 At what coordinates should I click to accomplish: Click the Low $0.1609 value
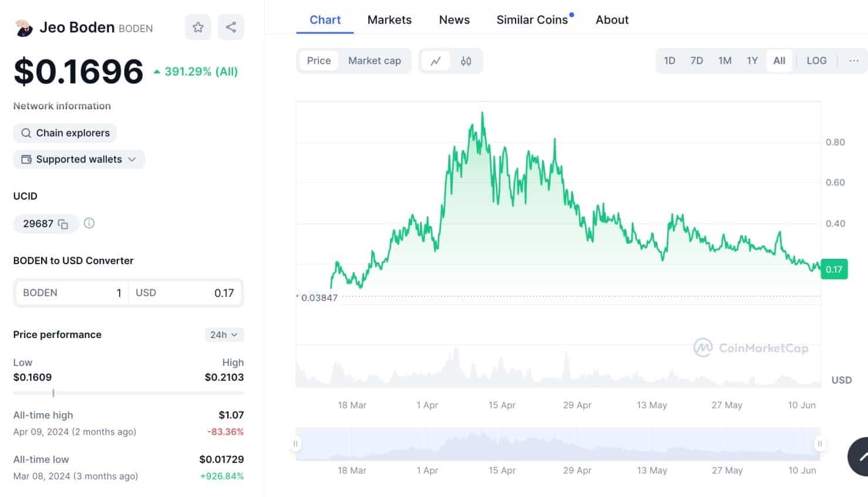32,377
